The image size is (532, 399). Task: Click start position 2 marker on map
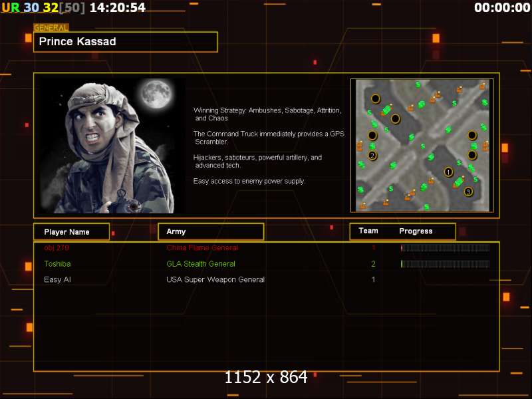coord(372,156)
